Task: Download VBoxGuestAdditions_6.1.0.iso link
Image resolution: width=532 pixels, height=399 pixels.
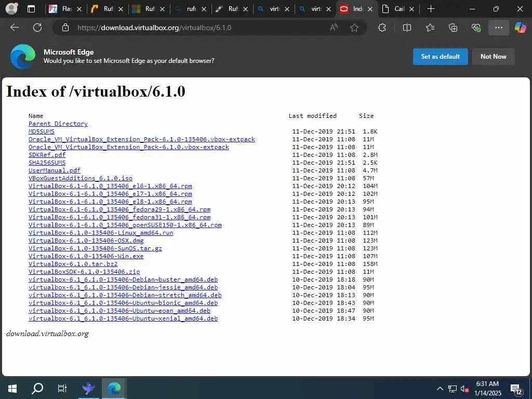Action: point(81,178)
